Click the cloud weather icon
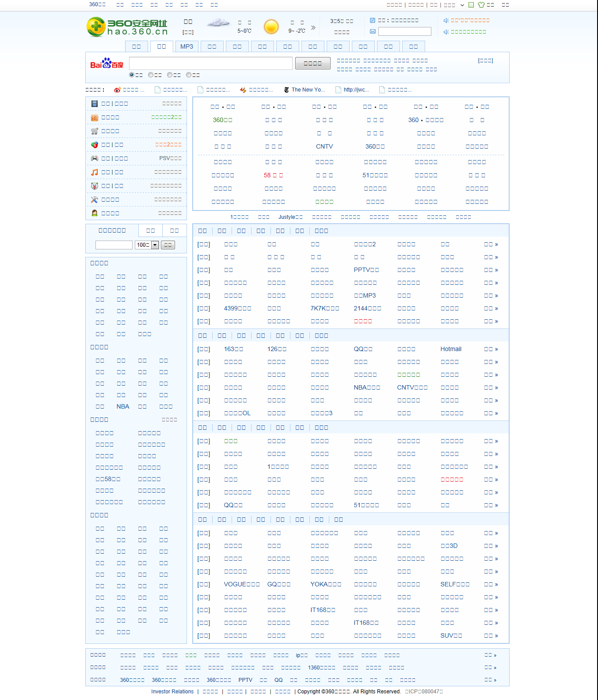The height and width of the screenshot is (700, 598). tap(218, 23)
